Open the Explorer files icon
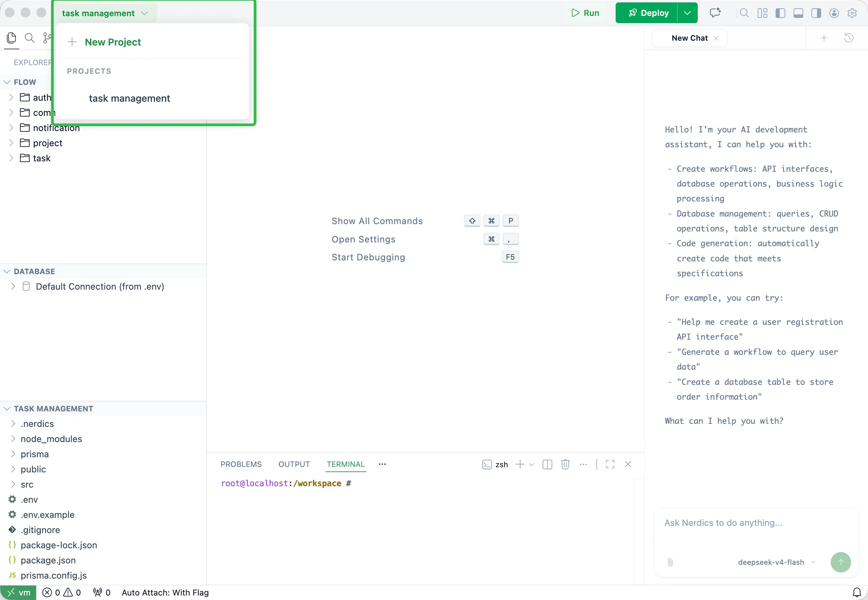The height and width of the screenshot is (600, 868). pos(12,38)
